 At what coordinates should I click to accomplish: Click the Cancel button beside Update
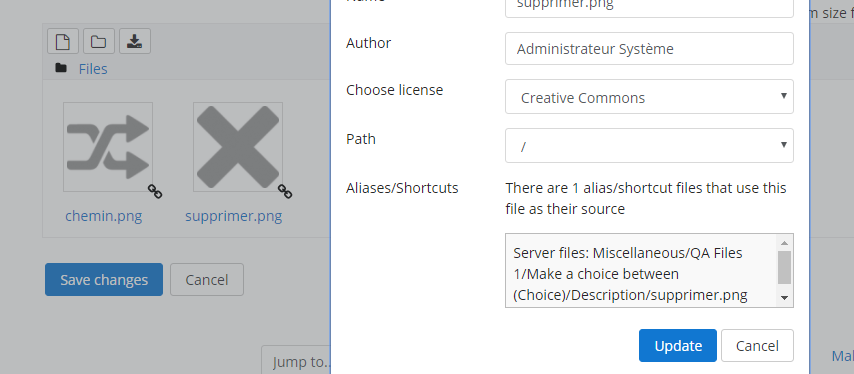tap(757, 346)
